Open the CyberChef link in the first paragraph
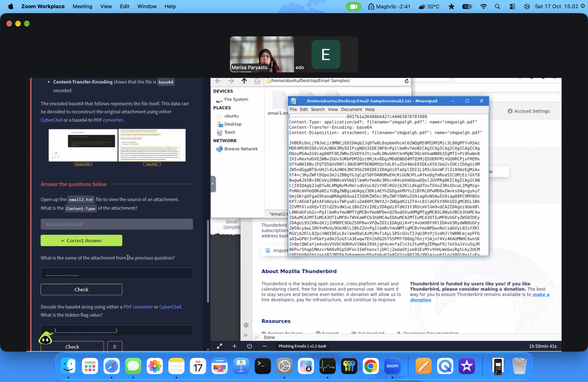588x382 pixels. click(51, 120)
